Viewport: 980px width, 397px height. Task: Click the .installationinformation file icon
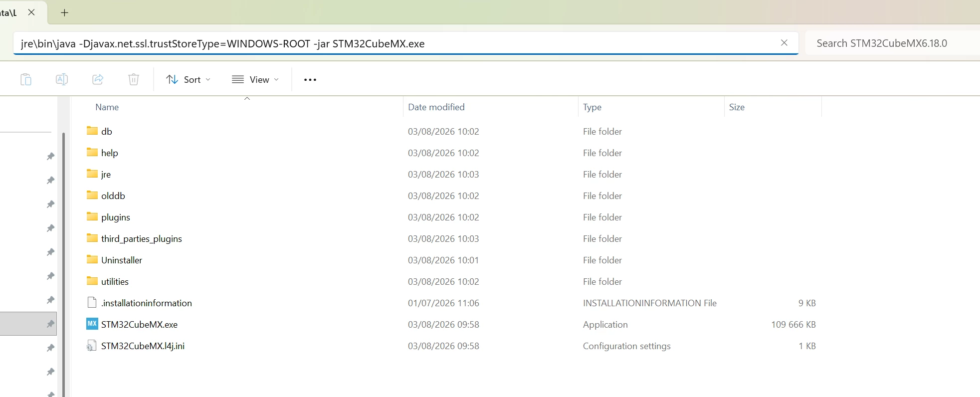click(x=92, y=303)
